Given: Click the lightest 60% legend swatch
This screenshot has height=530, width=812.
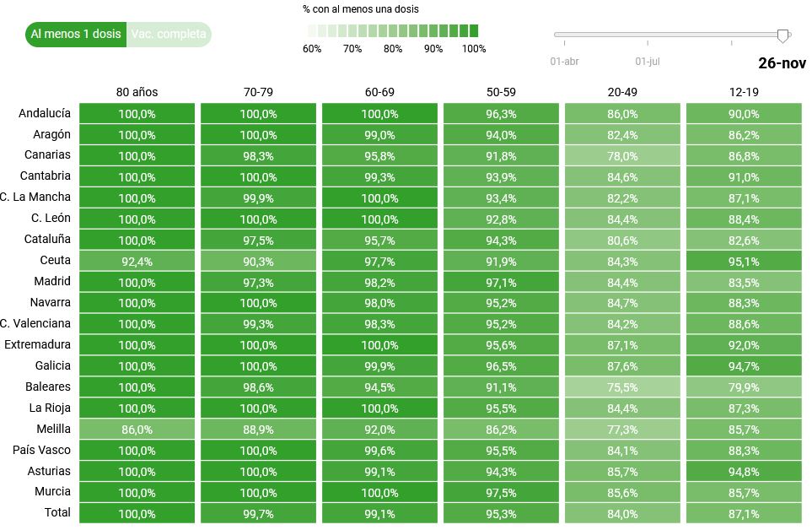Looking at the screenshot, I should (x=312, y=30).
